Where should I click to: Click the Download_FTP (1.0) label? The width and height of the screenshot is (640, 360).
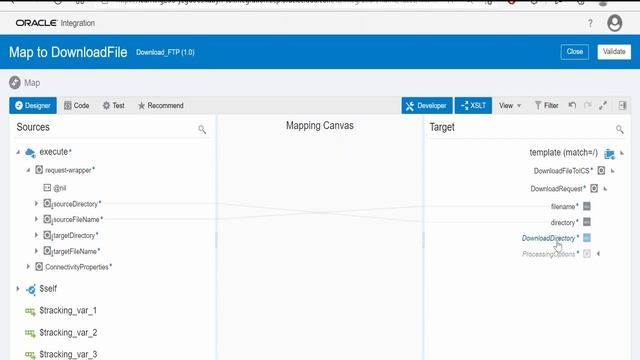165,52
